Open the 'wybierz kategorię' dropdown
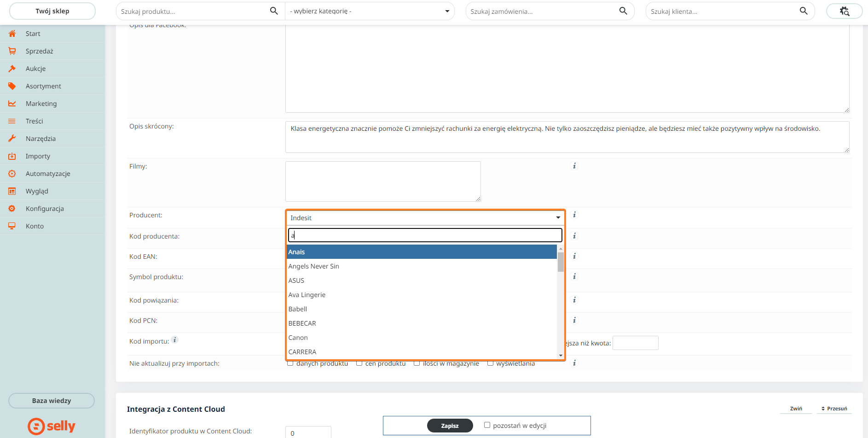The height and width of the screenshot is (438, 868). (x=370, y=11)
